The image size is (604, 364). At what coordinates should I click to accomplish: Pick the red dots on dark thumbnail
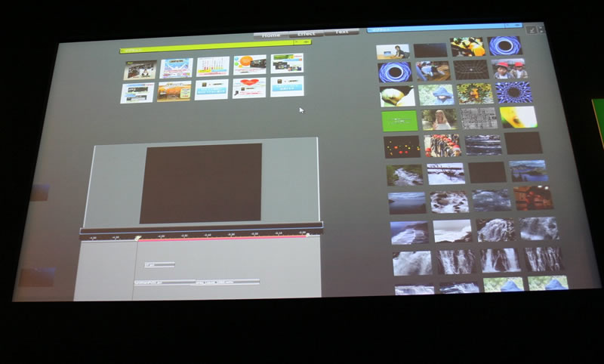[402, 147]
